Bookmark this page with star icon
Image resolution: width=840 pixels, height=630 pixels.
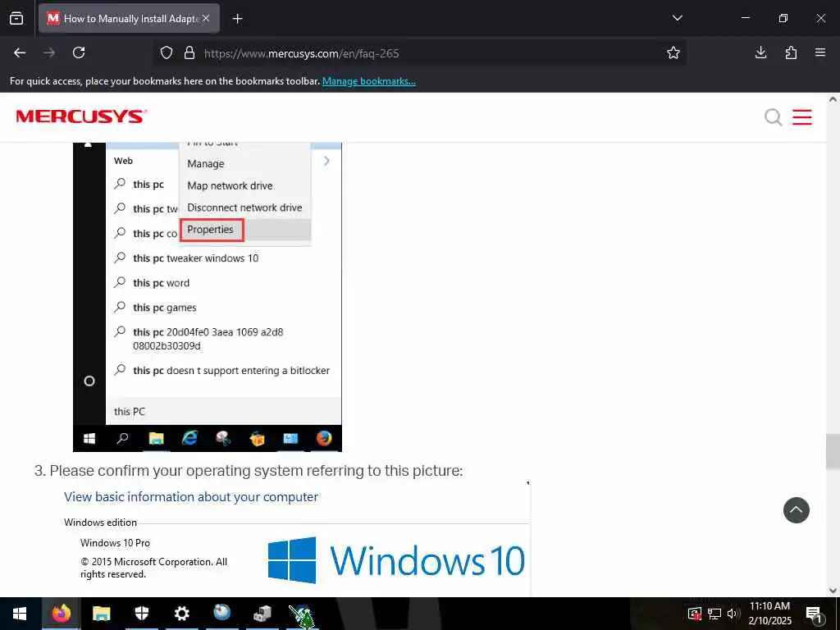click(673, 53)
